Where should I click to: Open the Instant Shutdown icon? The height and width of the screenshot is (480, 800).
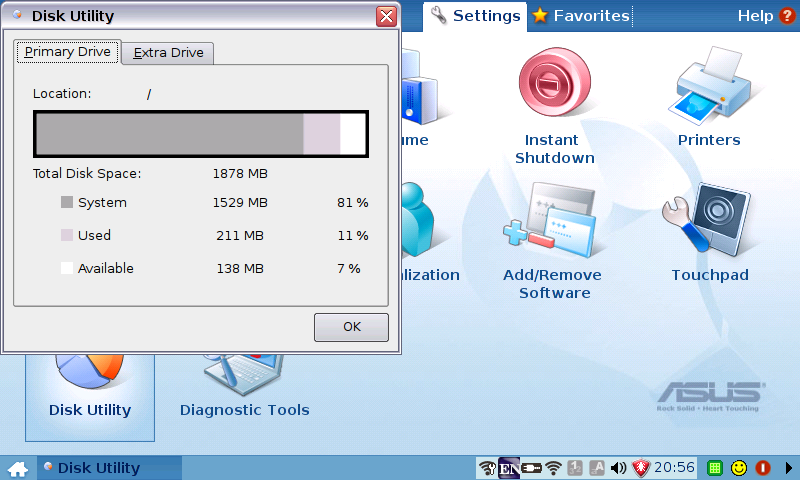[555, 82]
